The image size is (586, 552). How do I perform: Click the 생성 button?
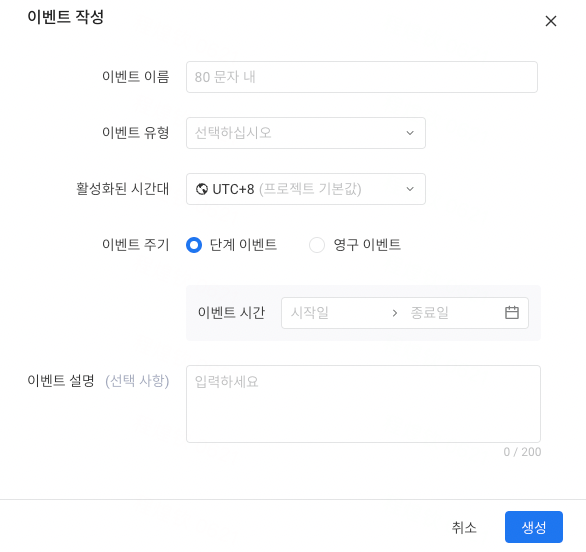click(534, 527)
